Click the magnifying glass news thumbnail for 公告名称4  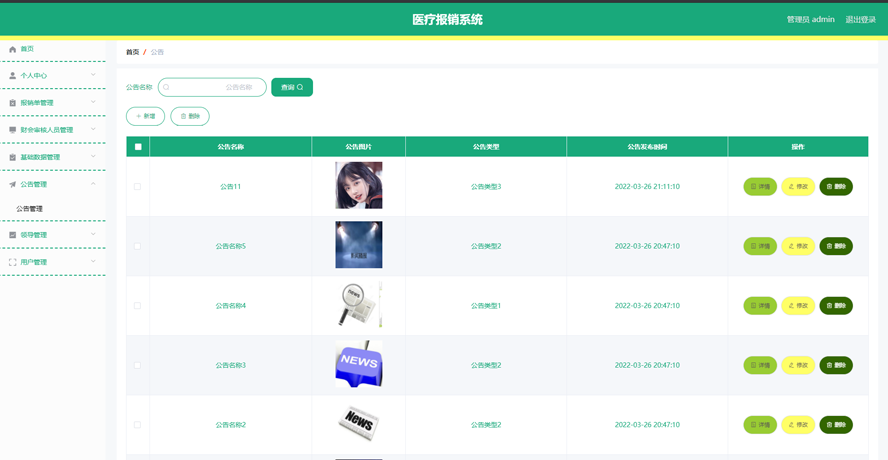358,304
